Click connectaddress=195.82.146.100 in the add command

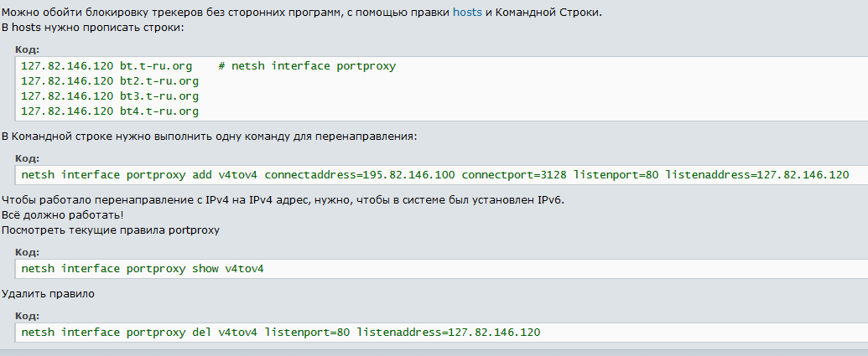(x=360, y=175)
